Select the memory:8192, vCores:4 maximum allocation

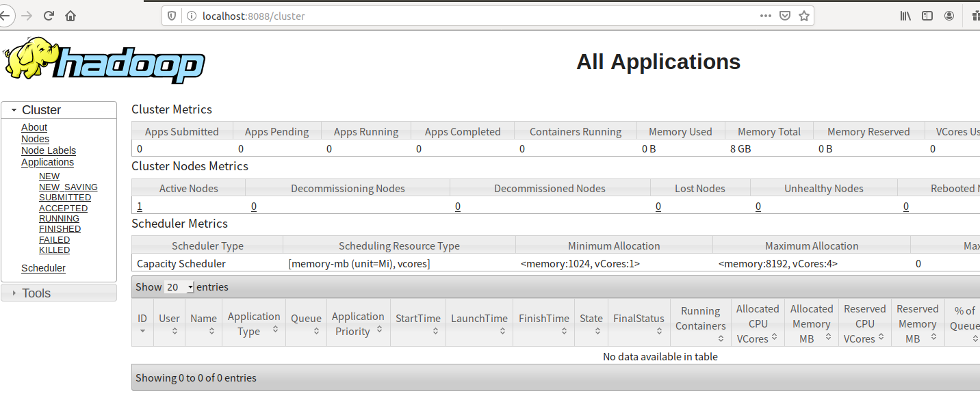click(x=778, y=263)
